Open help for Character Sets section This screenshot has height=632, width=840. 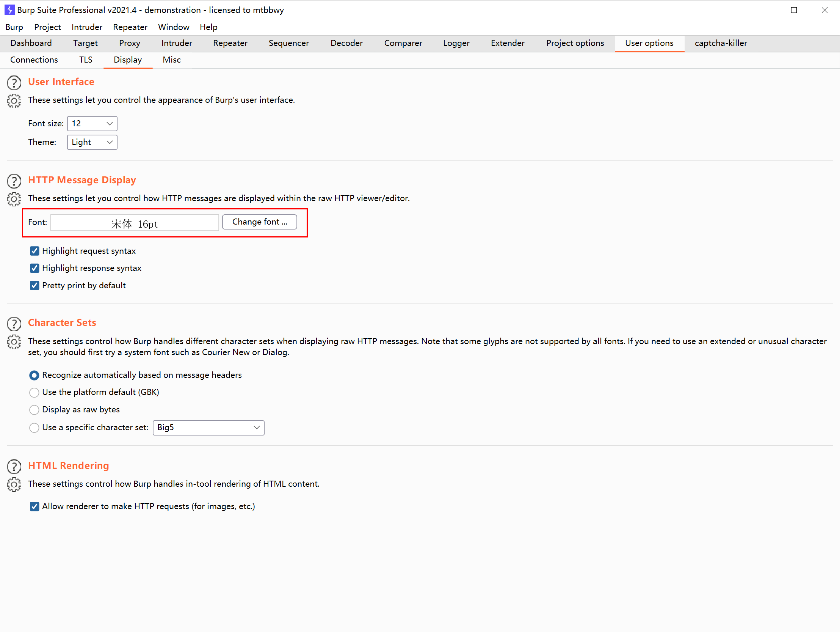[x=14, y=324]
